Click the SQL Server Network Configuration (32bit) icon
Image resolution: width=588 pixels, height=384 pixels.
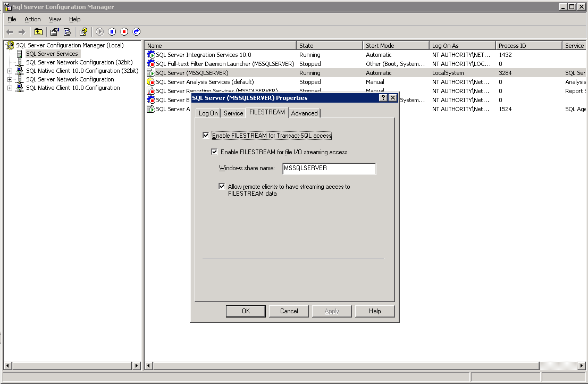(x=20, y=62)
